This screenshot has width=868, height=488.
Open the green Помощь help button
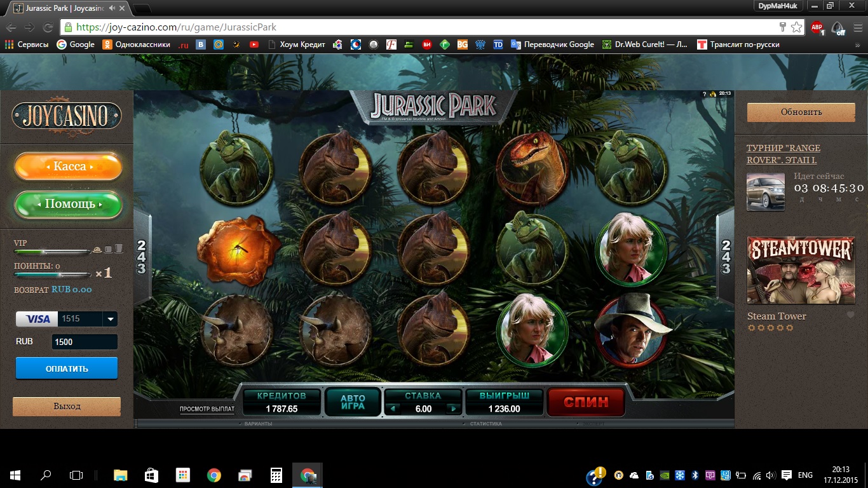68,204
